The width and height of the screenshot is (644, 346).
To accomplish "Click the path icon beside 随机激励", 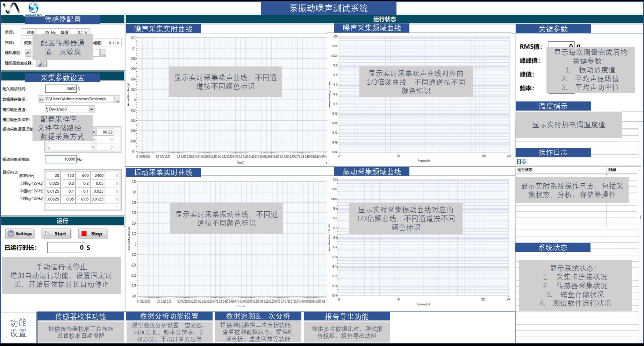I will pos(28,53).
